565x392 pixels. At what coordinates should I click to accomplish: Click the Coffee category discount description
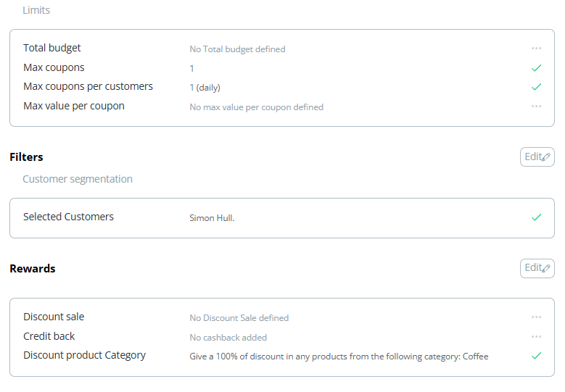(339, 356)
